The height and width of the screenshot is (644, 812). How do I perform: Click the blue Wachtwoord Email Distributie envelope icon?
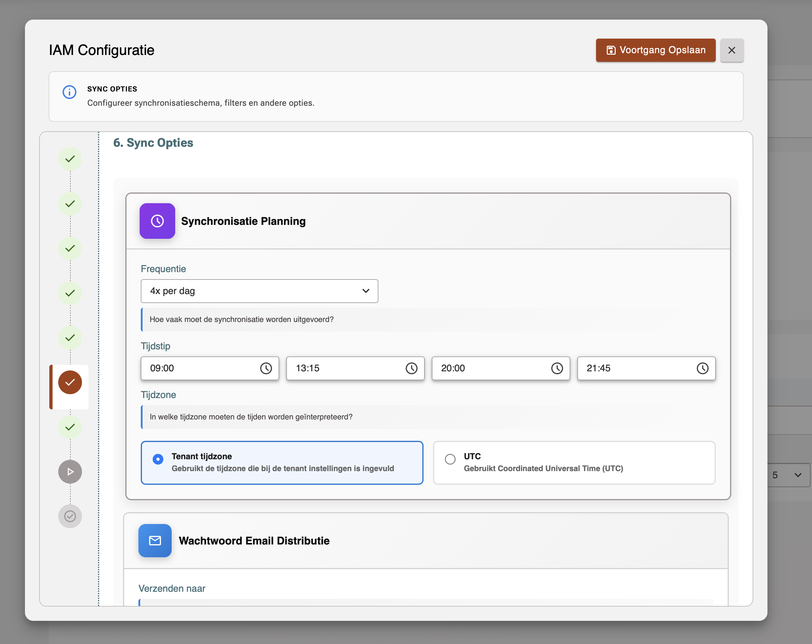[x=155, y=541]
